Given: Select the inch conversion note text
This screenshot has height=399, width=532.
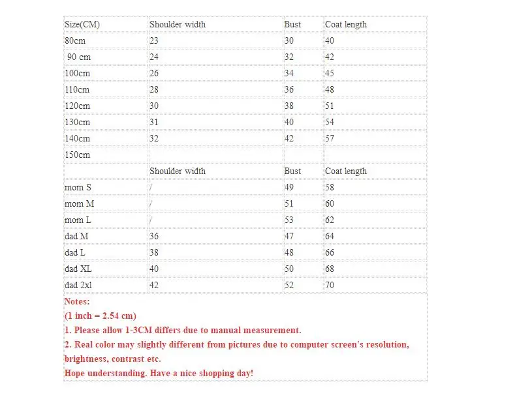Looking at the screenshot, I should point(101,316).
